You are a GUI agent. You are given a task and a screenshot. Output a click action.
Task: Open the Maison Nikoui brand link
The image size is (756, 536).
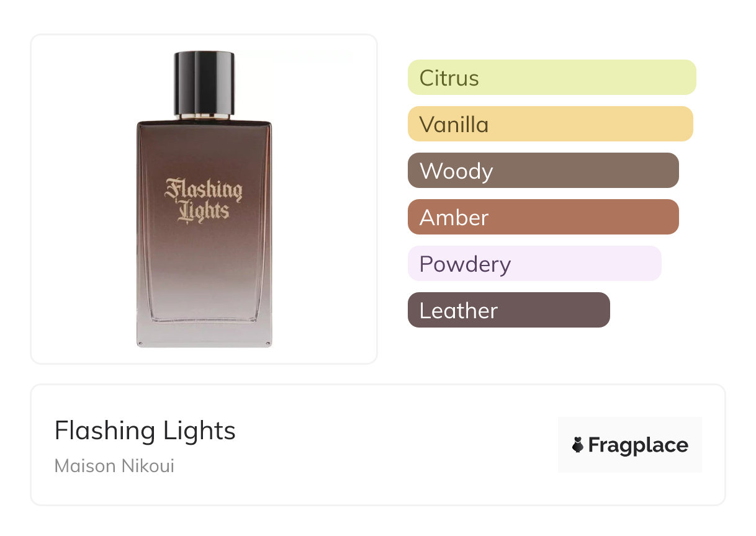(114, 466)
